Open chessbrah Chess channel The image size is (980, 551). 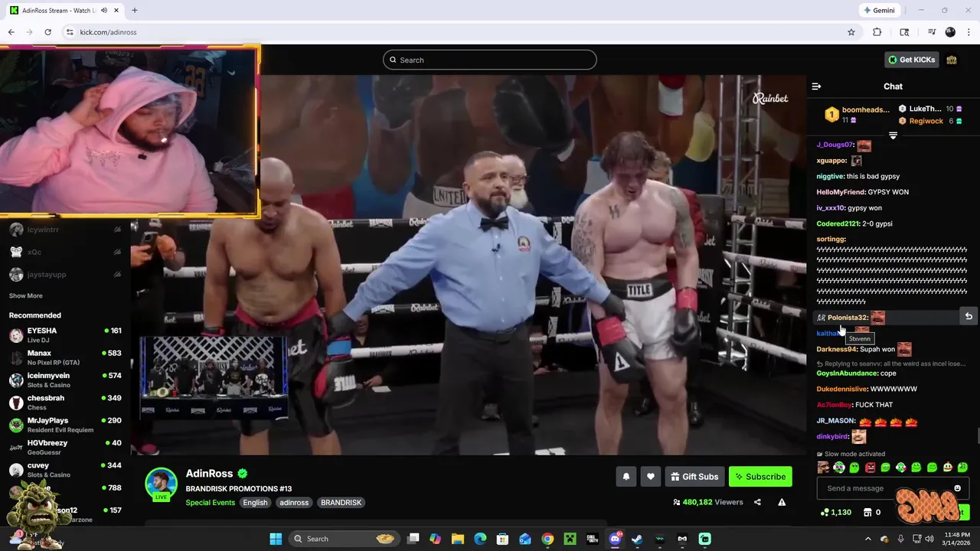pyautogui.click(x=65, y=403)
